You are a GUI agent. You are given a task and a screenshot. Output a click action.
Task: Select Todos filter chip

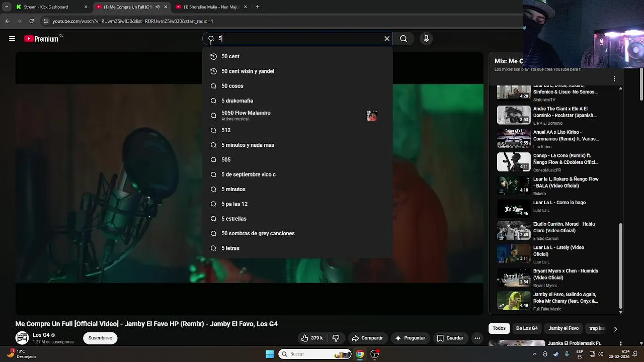tap(499, 328)
